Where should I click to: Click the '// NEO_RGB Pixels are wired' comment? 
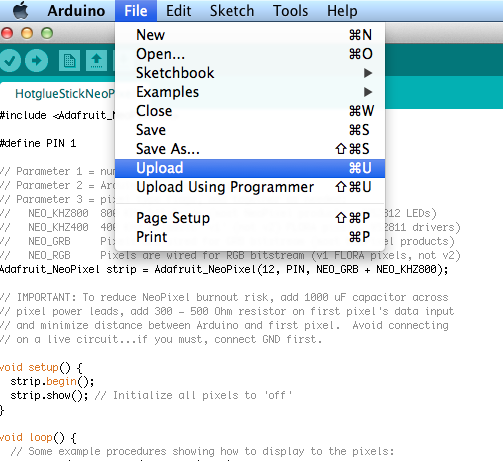(230, 255)
